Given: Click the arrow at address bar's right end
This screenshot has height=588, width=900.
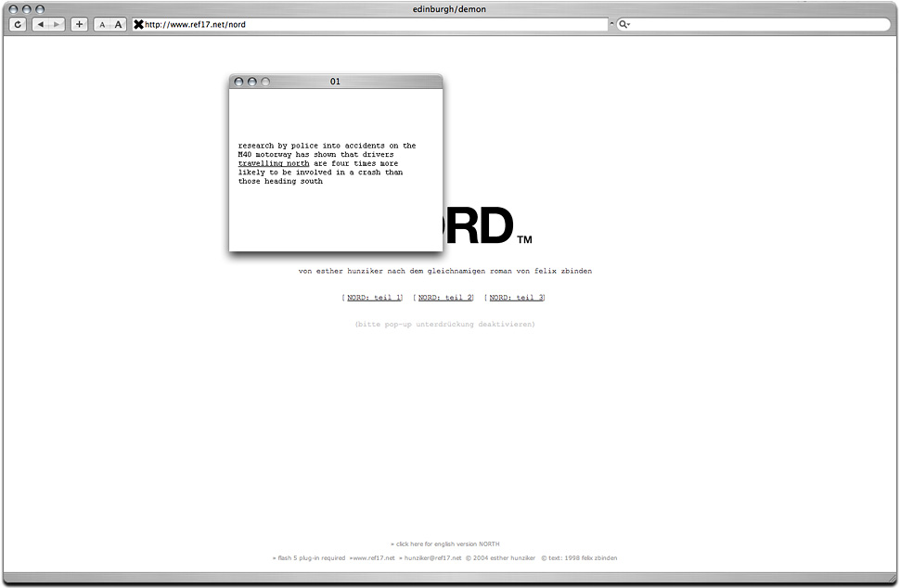Looking at the screenshot, I should tap(611, 24).
